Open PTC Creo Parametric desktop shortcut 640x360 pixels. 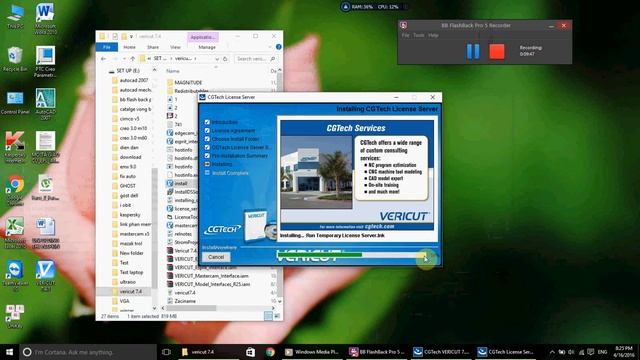point(45,61)
